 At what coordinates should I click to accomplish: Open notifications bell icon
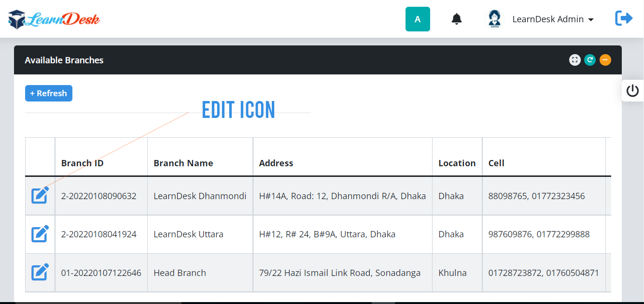tap(457, 19)
